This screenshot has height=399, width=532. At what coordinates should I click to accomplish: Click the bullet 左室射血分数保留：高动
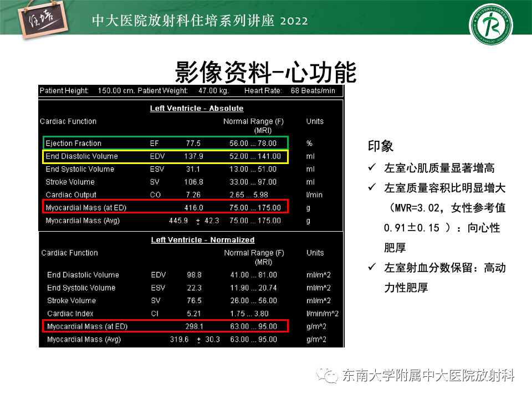444,268
